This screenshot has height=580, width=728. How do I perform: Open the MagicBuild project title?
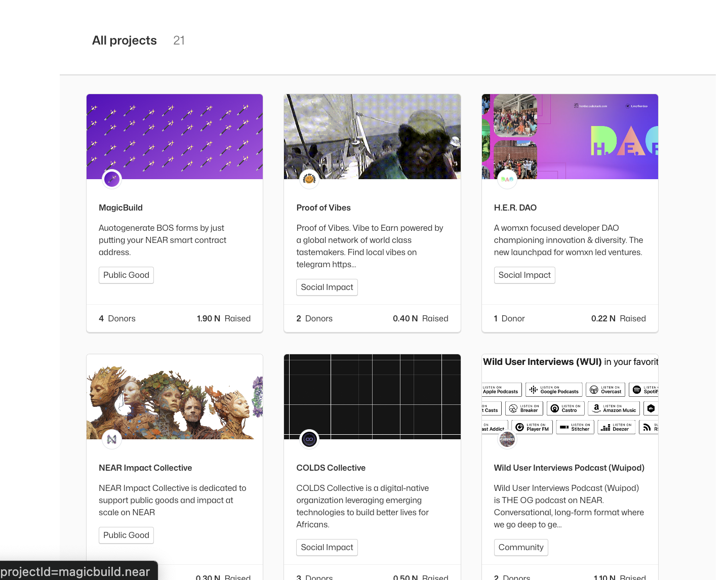(x=120, y=208)
